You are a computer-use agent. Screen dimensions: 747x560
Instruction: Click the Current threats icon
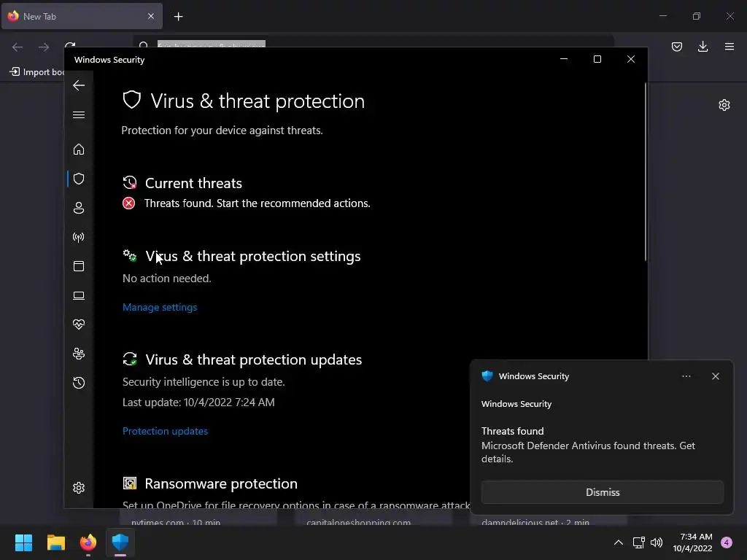point(130,183)
